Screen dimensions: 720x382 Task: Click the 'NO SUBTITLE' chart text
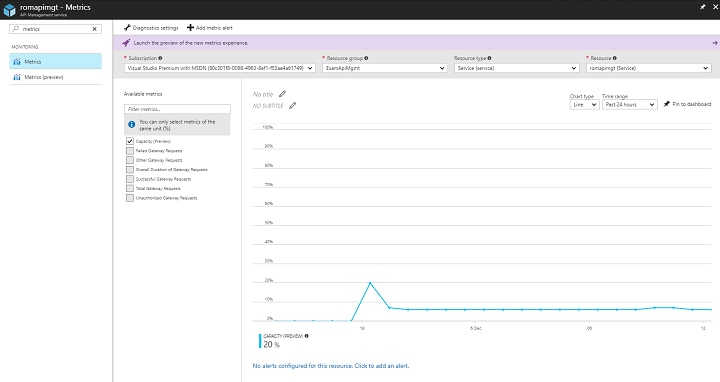(x=268, y=106)
